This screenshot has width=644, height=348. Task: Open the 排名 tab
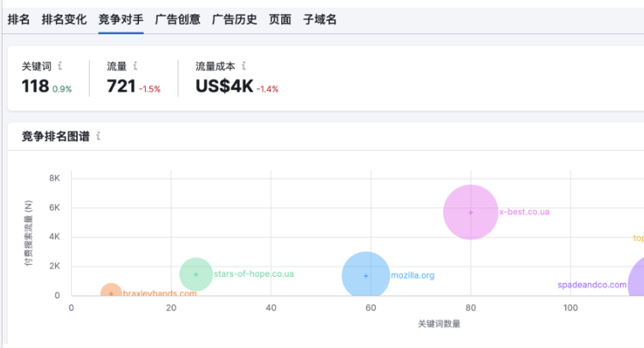click(19, 19)
